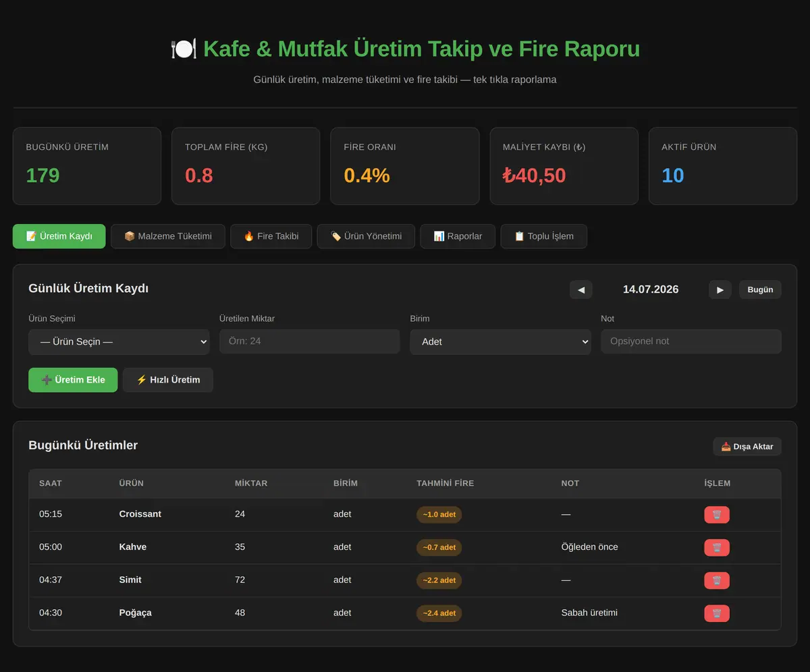Click quantity 35 in Kahve row
Viewport: 810px width, 672px height.
(x=240, y=547)
